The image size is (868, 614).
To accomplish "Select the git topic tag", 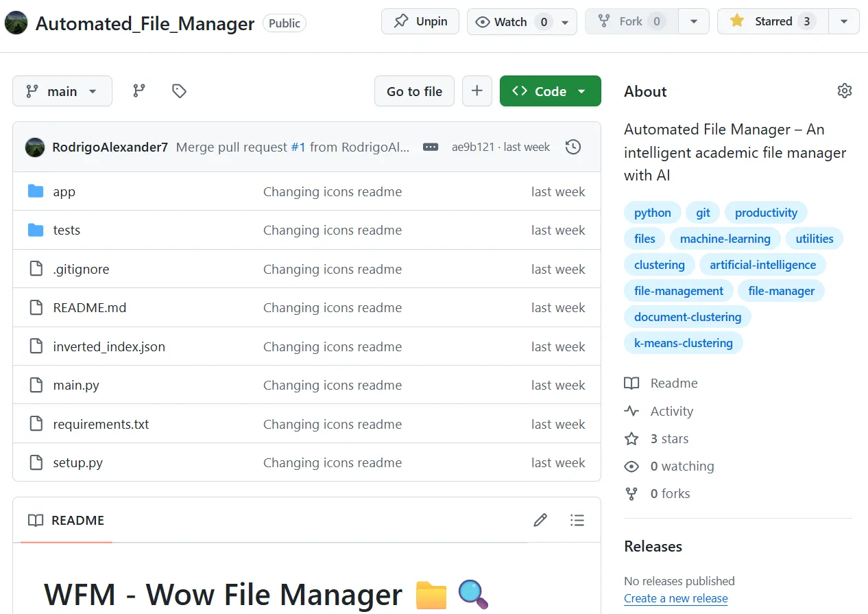I will point(703,213).
